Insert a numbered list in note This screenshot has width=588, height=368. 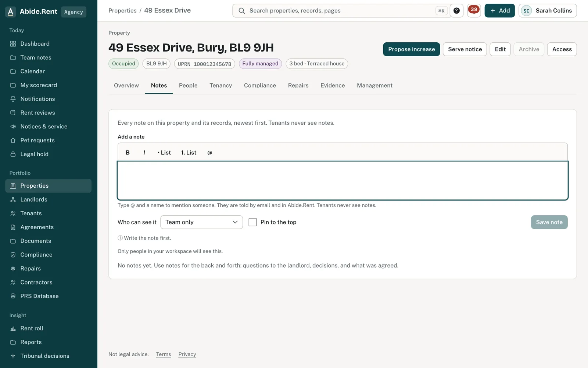[x=189, y=152]
